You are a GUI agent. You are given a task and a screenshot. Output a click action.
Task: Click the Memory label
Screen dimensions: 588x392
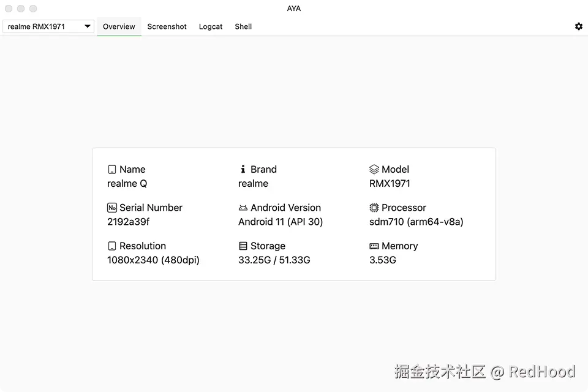[400, 246]
